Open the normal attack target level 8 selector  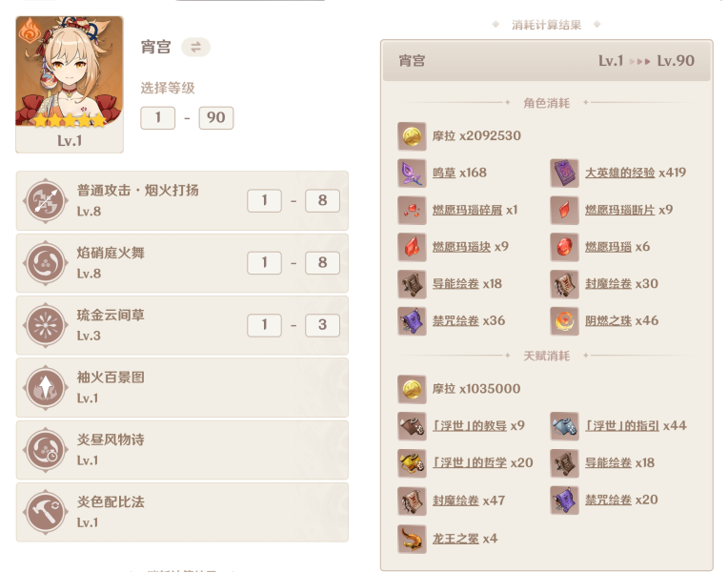click(x=322, y=201)
